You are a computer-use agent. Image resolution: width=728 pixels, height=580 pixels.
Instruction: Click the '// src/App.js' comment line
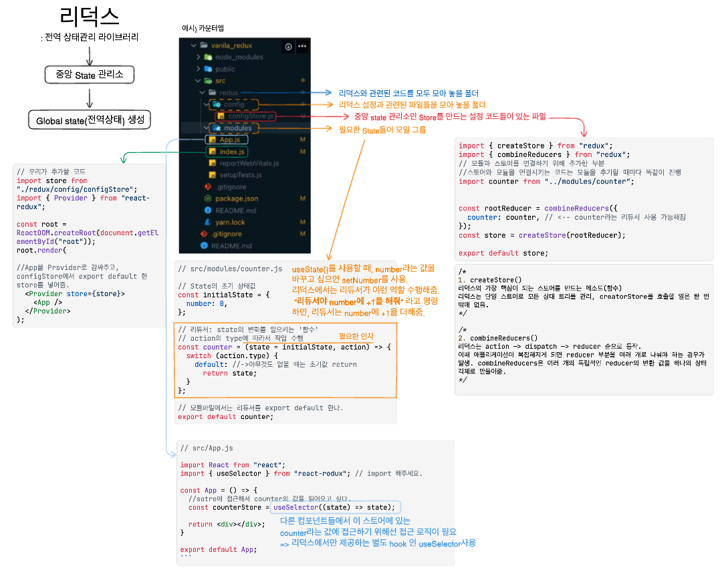207,448
